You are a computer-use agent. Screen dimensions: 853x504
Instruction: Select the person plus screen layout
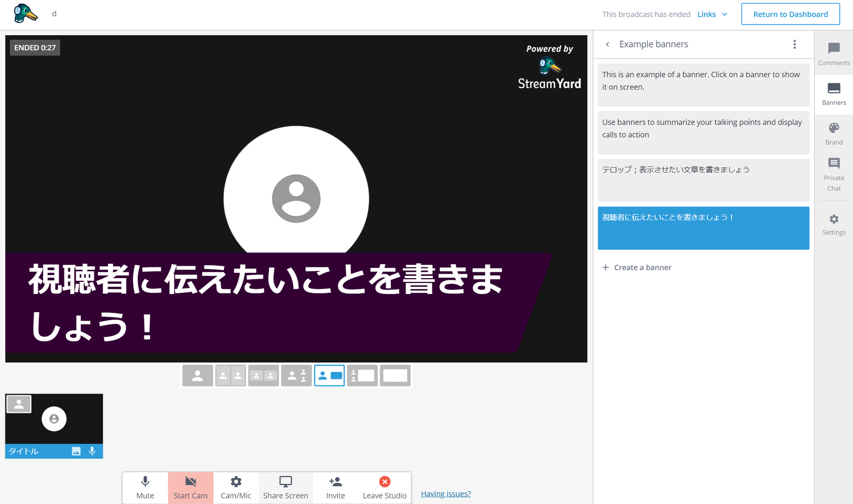coord(329,376)
